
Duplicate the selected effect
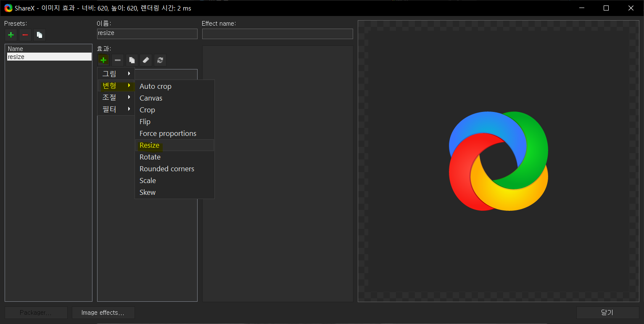click(x=132, y=60)
